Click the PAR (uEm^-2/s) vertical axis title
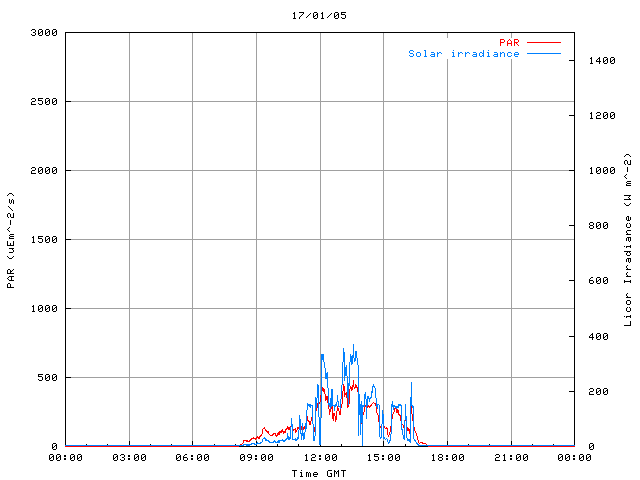640x480 pixels. click(x=11, y=240)
